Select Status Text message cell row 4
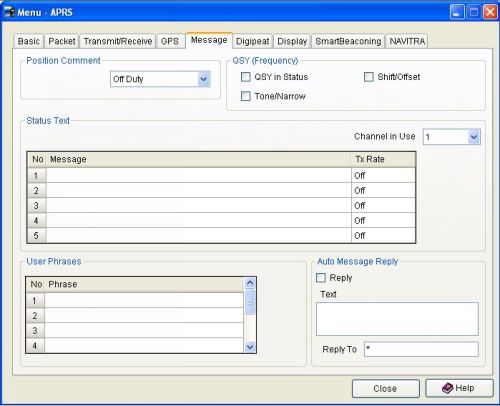 [199, 220]
